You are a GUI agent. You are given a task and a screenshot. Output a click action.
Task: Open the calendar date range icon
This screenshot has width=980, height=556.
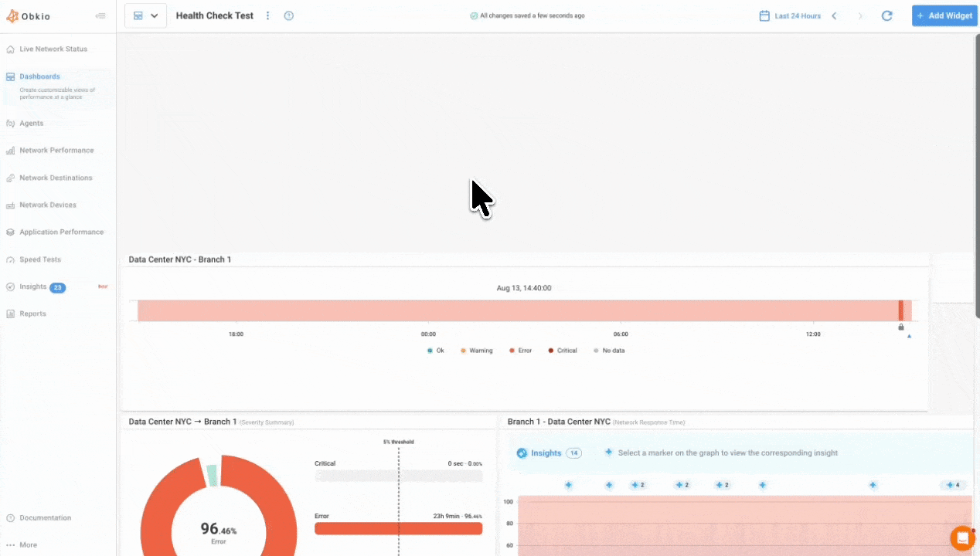coord(764,15)
